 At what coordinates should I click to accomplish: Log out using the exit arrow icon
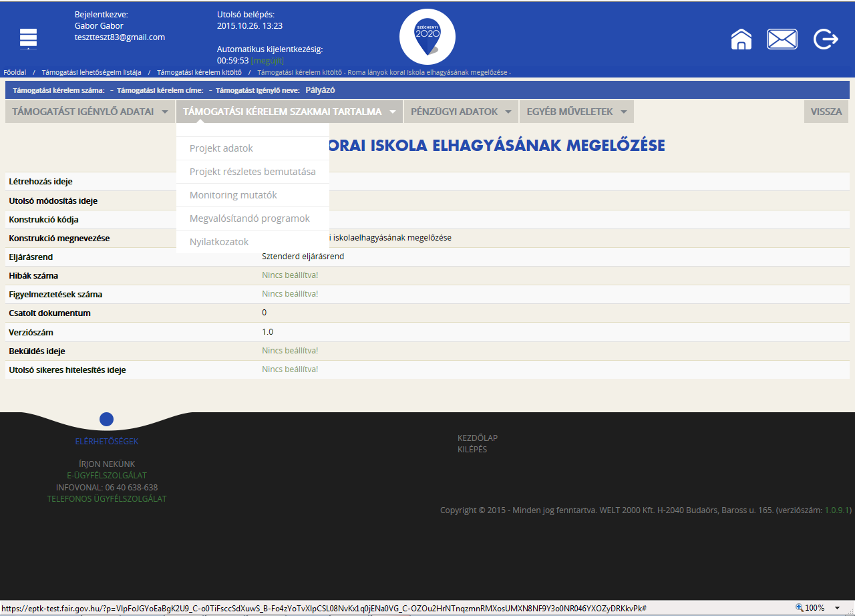(826, 39)
